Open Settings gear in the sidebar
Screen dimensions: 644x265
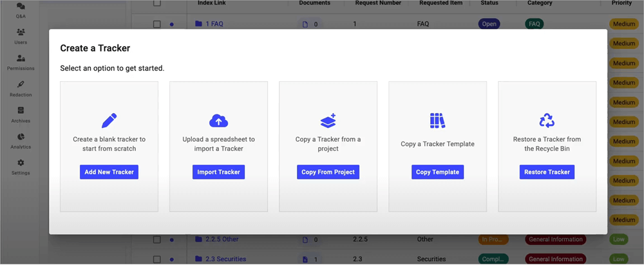21,167
